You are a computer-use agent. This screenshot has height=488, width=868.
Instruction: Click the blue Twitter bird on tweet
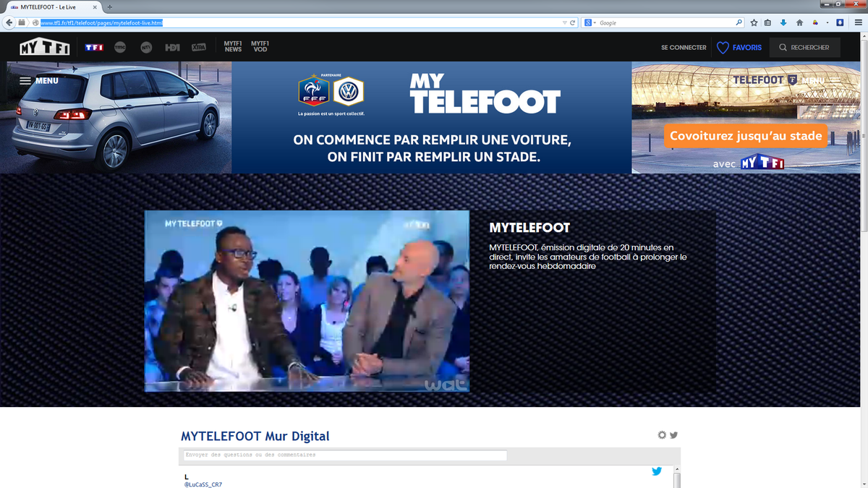(657, 471)
